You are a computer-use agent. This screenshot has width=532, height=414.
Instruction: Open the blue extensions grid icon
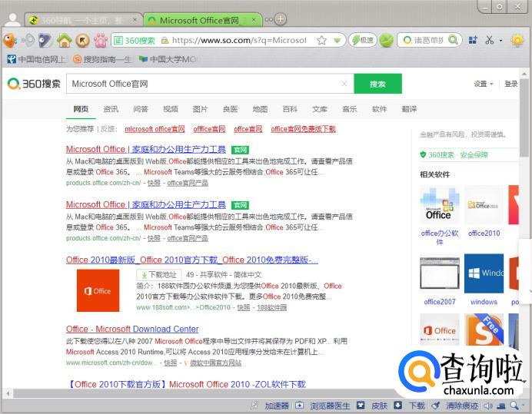[x=473, y=40]
